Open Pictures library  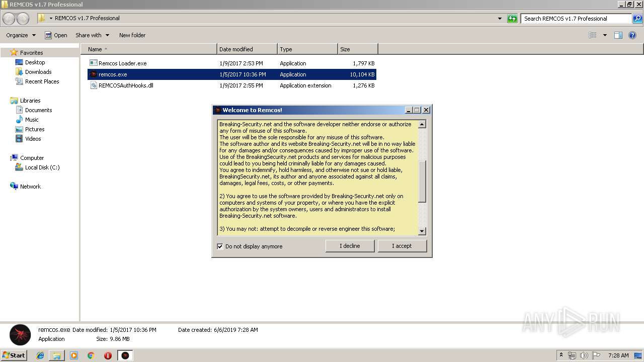[x=35, y=129]
